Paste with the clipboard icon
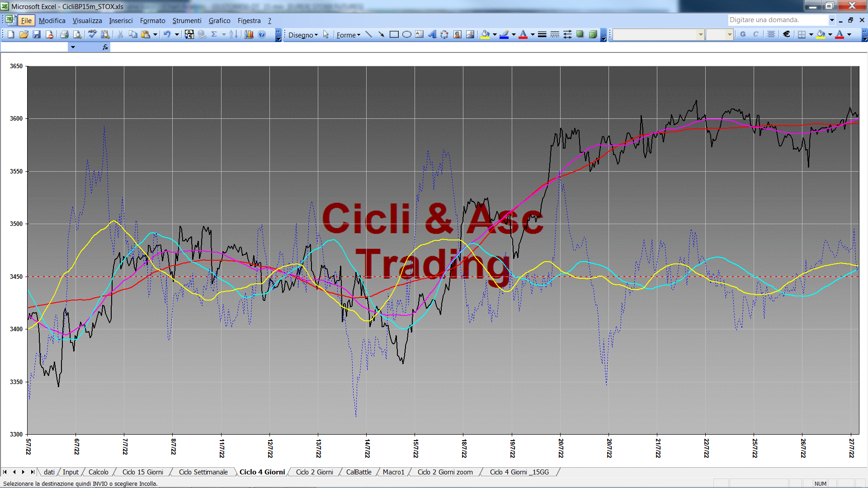Viewport: 868px width, 488px height. point(146,34)
